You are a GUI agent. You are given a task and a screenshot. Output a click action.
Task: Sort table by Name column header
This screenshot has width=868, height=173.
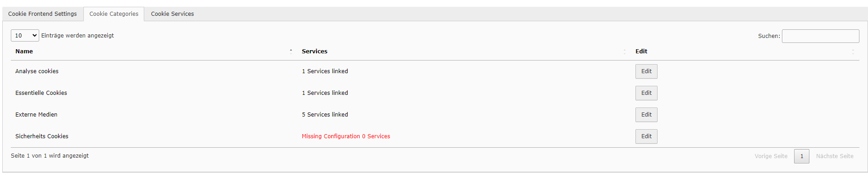pyautogui.click(x=24, y=51)
